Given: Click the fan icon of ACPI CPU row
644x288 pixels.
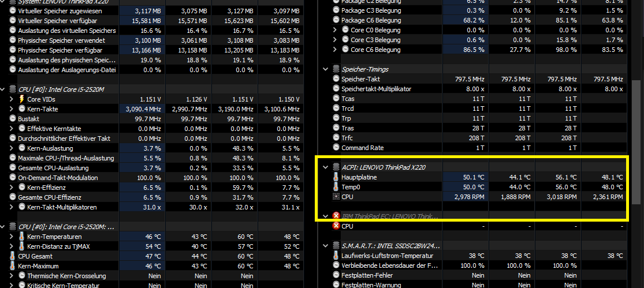Looking at the screenshot, I should (x=336, y=197).
